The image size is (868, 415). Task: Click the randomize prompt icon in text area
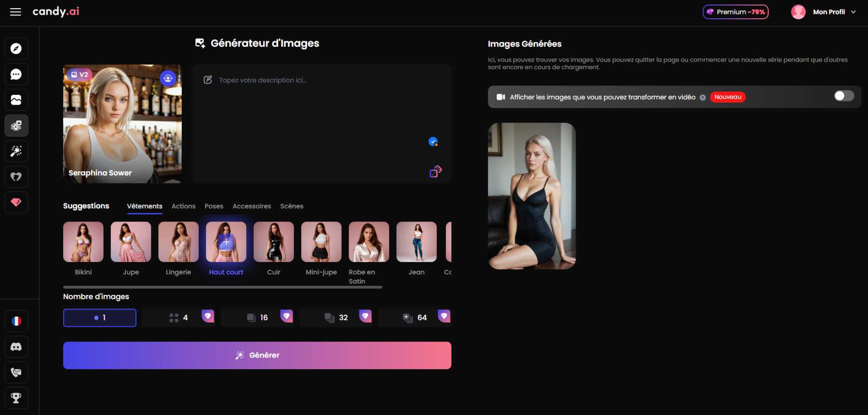(435, 171)
